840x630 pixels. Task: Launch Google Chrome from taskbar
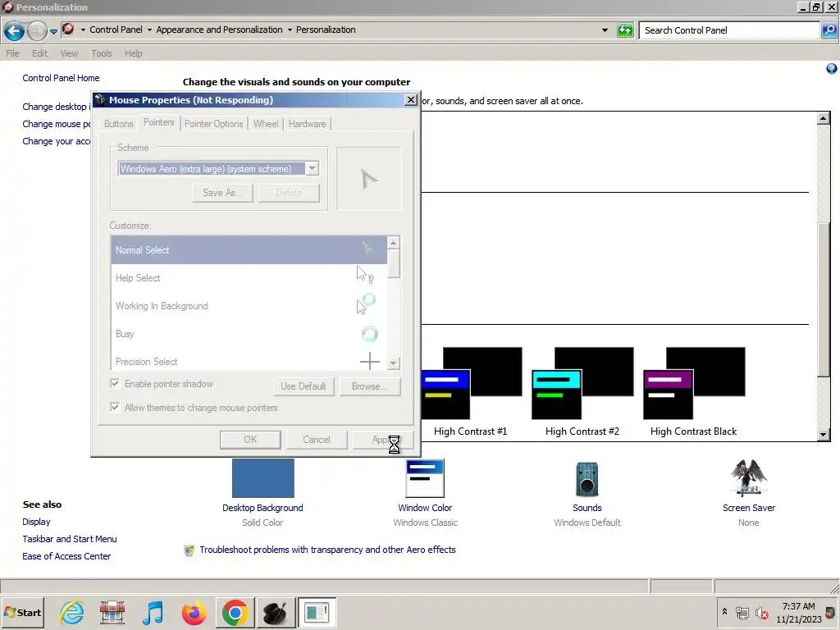(235, 612)
